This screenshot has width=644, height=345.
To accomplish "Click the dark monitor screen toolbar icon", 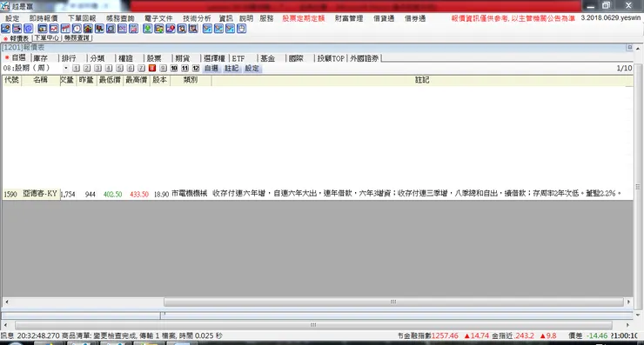I will [43, 29].
